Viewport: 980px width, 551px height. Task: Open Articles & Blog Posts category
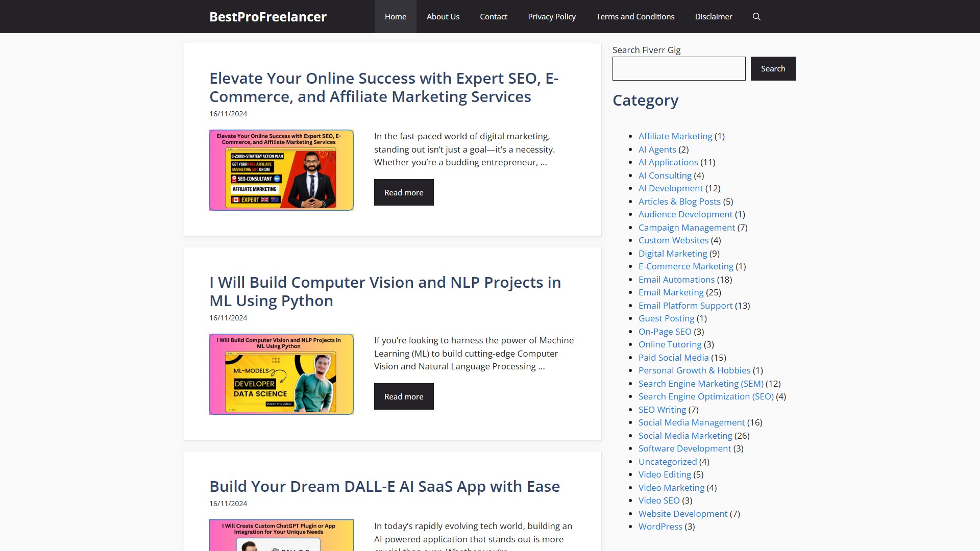coord(679,202)
